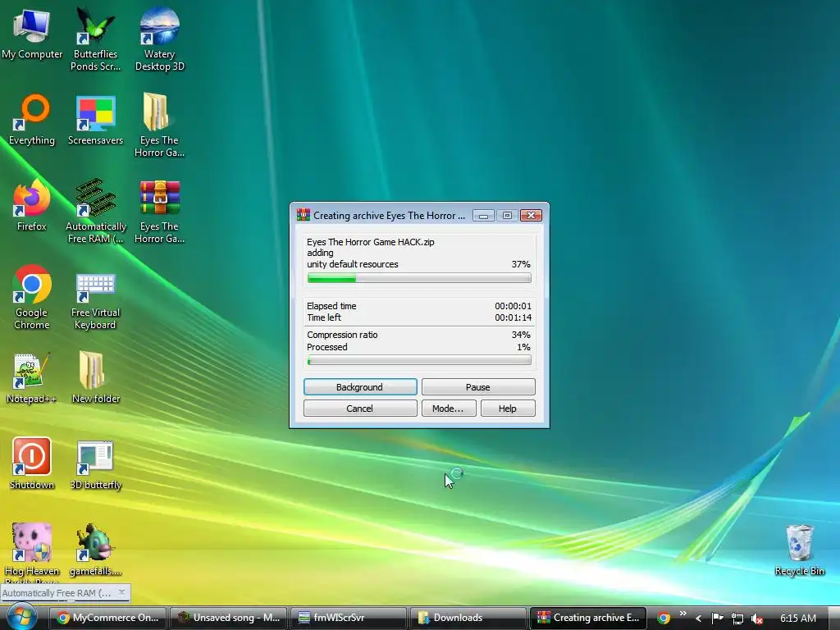Image resolution: width=840 pixels, height=630 pixels.
Task: Click the 'unity default resources' label
Action: pos(353,264)
